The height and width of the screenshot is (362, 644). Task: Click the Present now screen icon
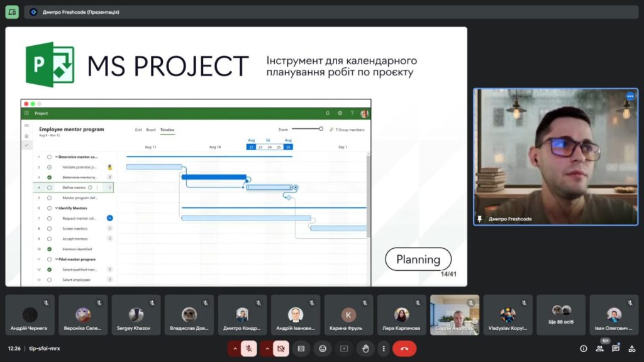[x=344, y=348]
